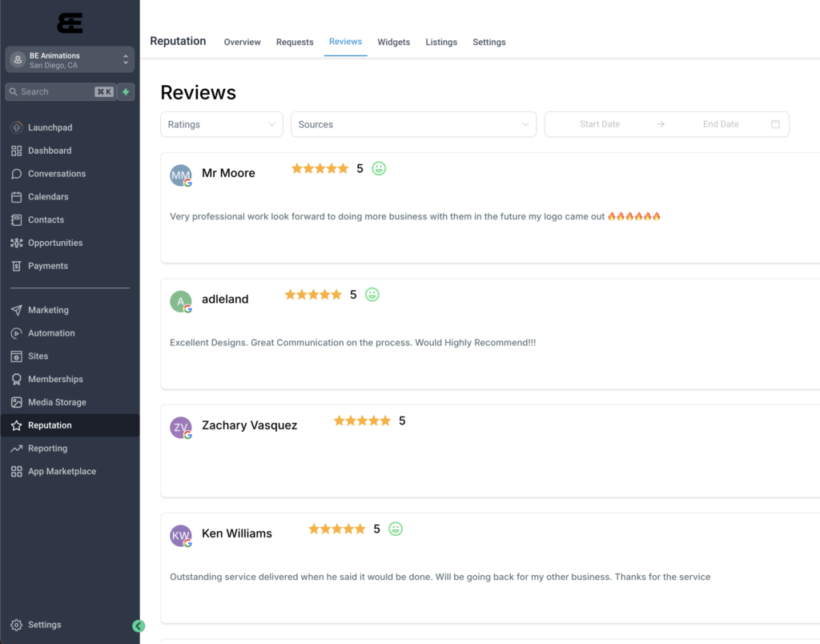Toggle the smiley icon on Ken Williams review
820x644 pixels.
click(395, 529)
